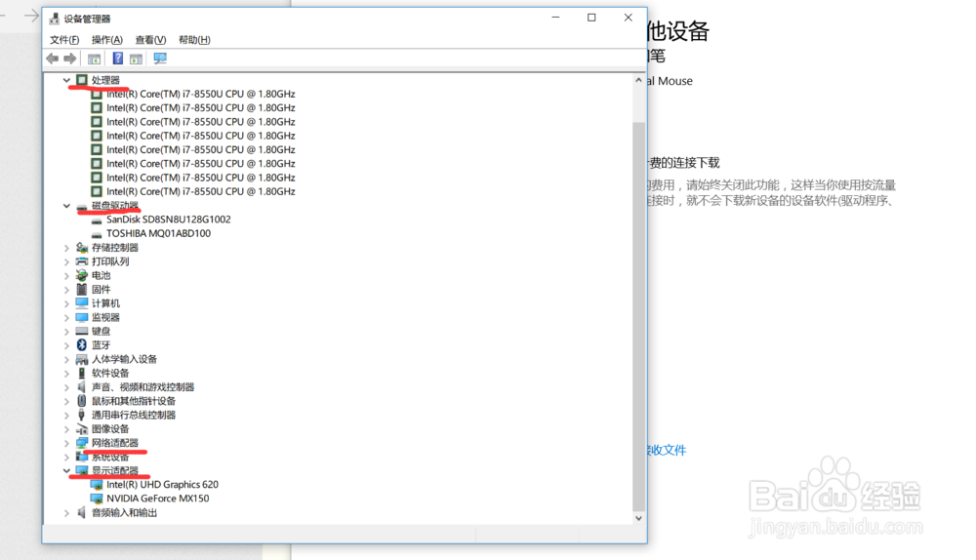Select the 监视器 monitor category icon
The width and height of the screenshot is (976, 560).
pos(82,317)
